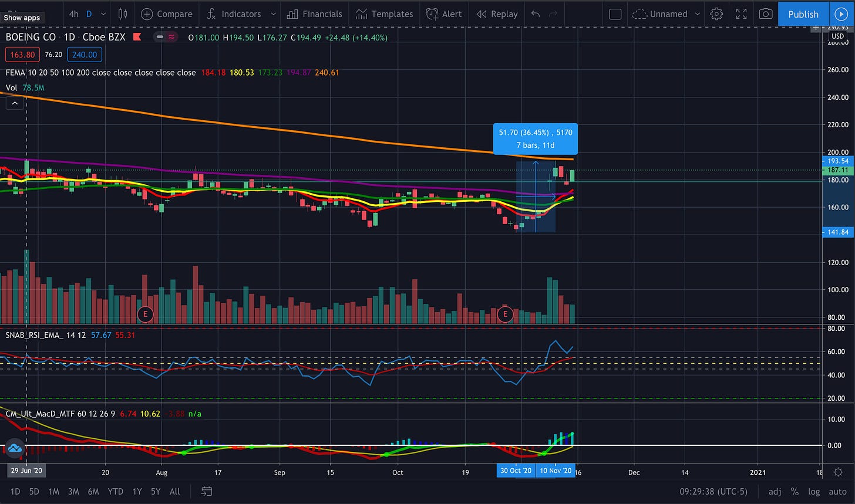The image size is (855, 504).
Task: Click the Show apps tooltip label
Action: click(22, 18)
